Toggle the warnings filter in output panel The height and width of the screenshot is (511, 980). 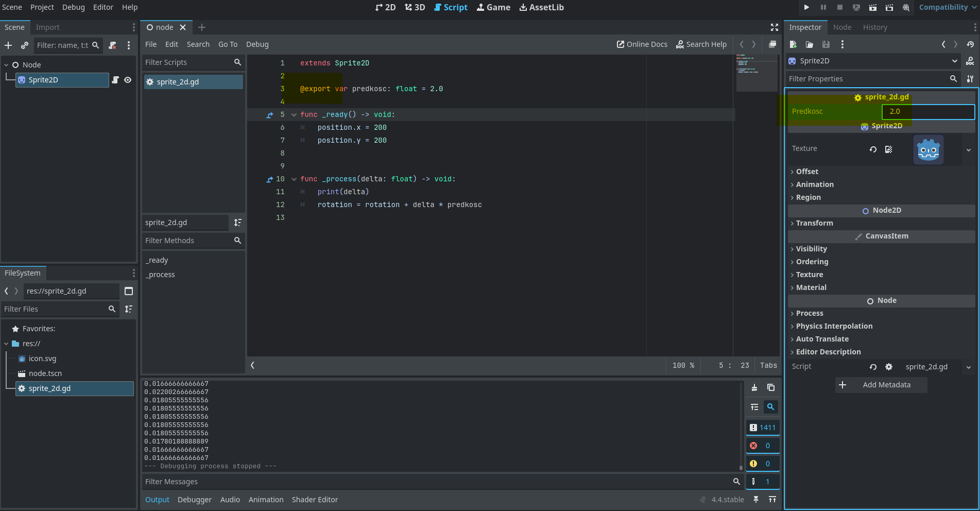(762, 464)
